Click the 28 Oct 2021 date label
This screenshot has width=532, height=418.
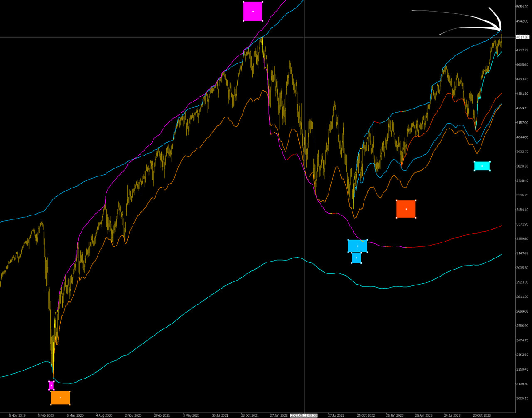coord(250,416)
